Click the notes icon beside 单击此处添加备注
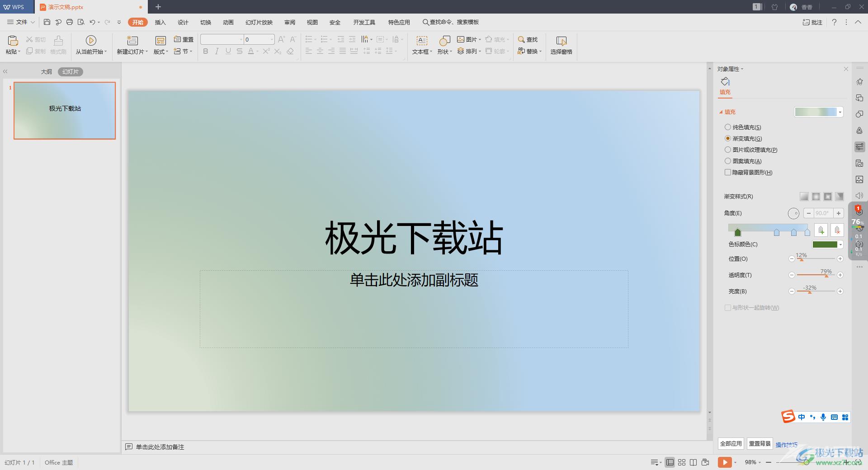The width and height of the screenshot is (868, 470). coord(129,447)
